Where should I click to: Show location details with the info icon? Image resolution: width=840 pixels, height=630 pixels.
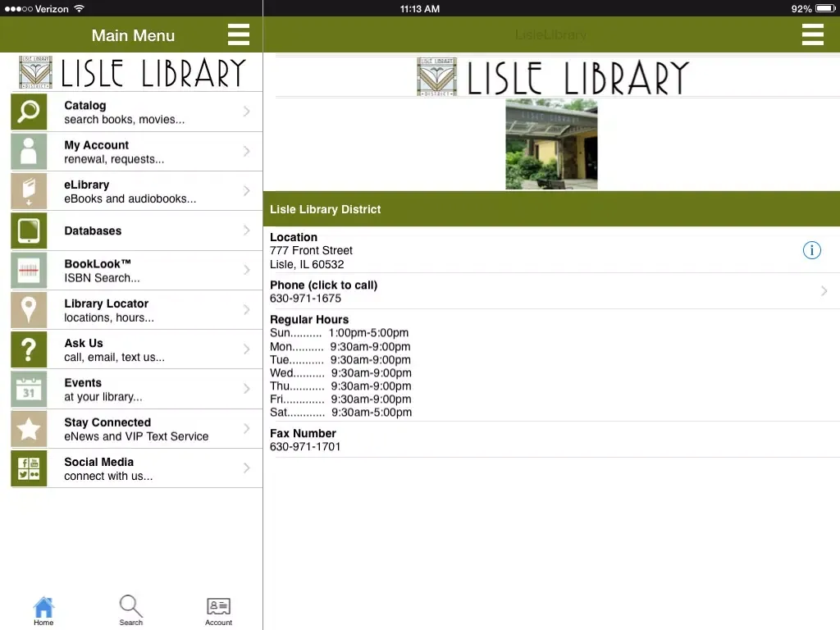coord(811,250)
